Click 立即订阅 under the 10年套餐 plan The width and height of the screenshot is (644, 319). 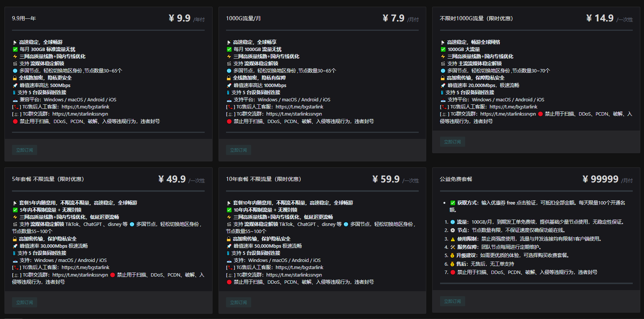(x=238, y=302)
